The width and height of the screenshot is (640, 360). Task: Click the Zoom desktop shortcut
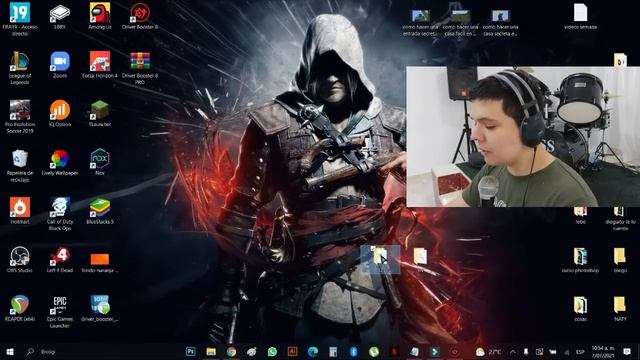60,65
